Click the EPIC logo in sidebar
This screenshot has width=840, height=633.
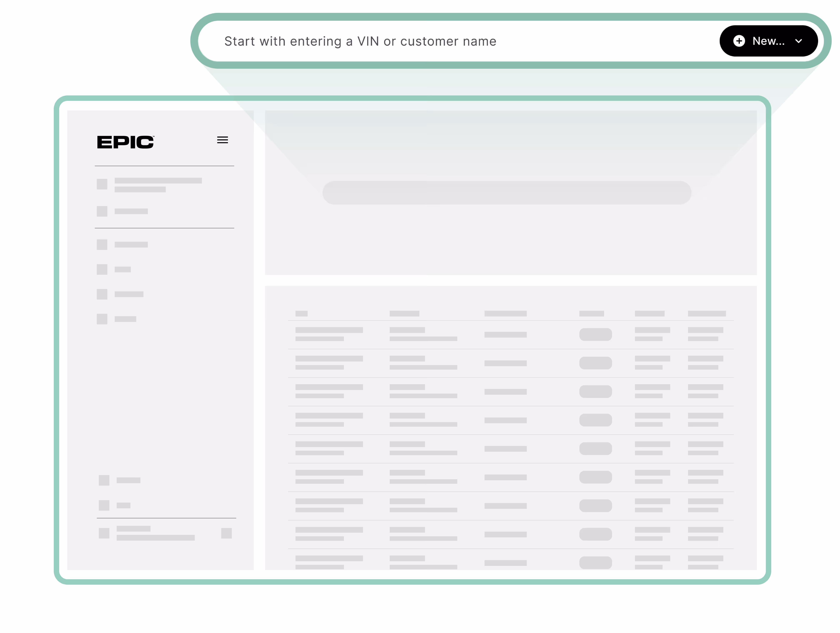(x=126, y=142)
